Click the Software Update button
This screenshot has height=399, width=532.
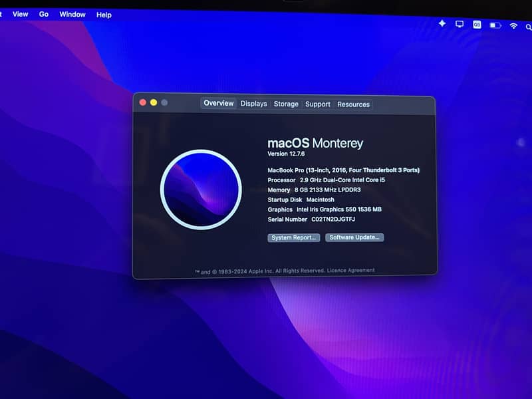[354, 237]
